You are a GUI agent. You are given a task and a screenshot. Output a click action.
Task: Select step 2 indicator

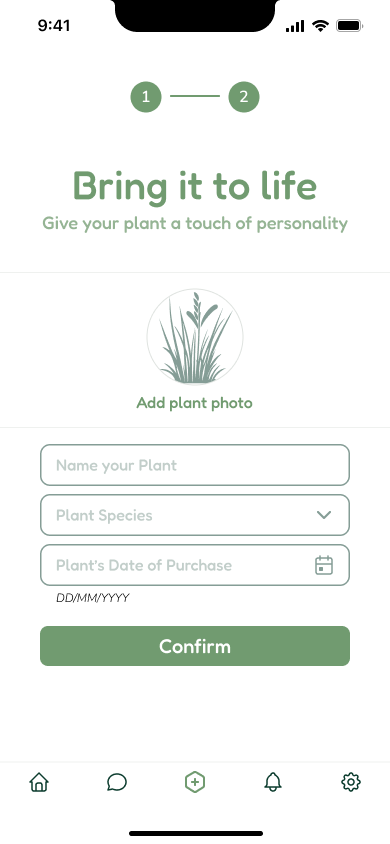click(244, 97)
